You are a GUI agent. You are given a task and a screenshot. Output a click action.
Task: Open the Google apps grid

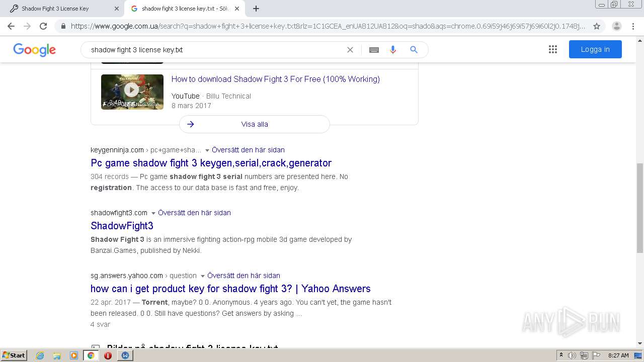click(553, 49)
